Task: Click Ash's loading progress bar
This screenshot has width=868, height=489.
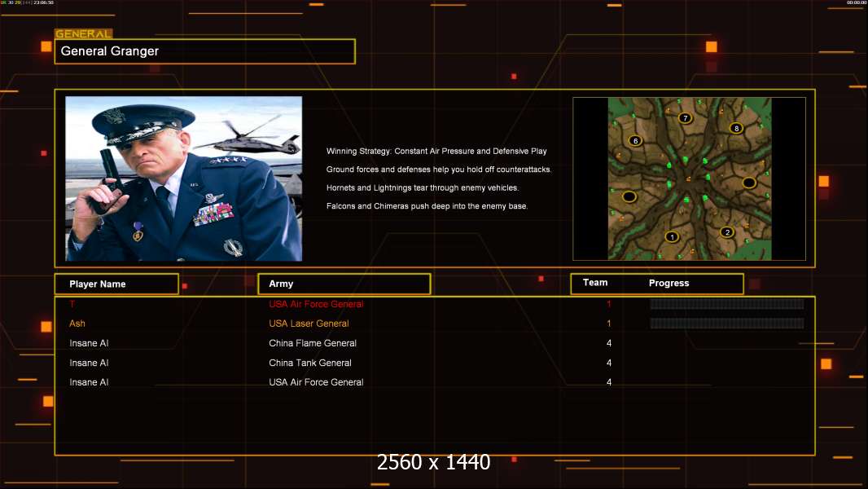Action: pyautogui.click(x=726, y=324)
